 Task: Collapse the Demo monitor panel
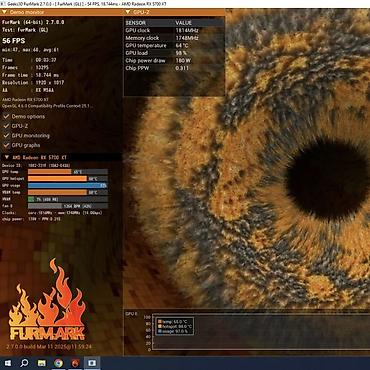4,12
